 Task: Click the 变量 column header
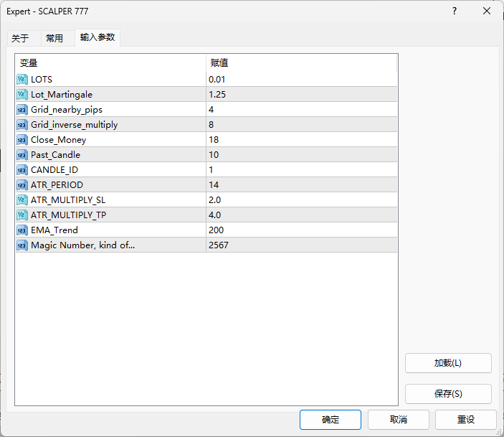pos(110,62)
